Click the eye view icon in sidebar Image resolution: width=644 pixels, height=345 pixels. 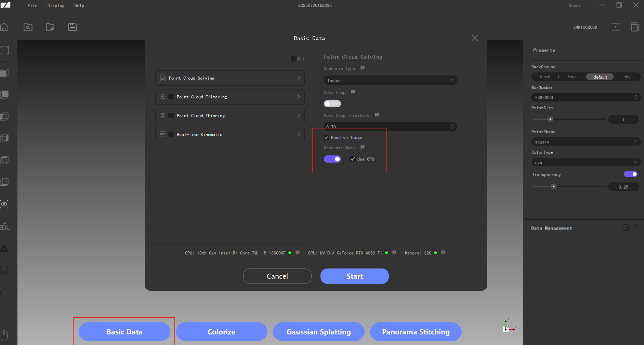[4, 204]
